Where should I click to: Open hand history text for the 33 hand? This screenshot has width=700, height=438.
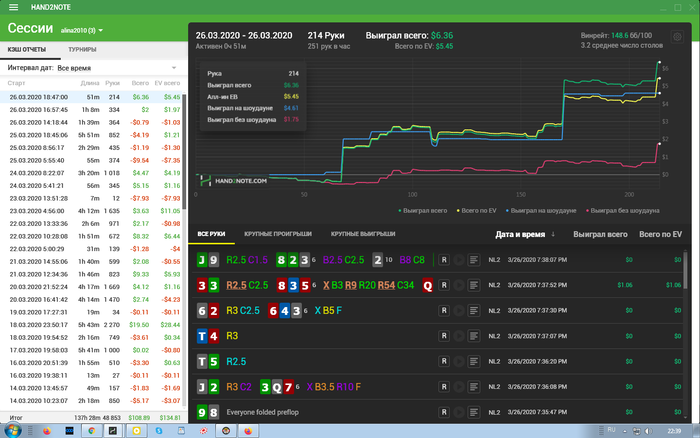coord(474,285)
